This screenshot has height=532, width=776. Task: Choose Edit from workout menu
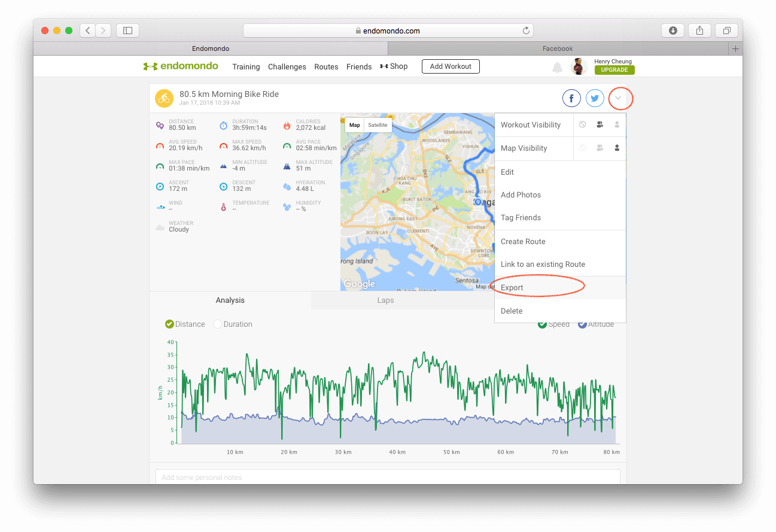(560, 172)
